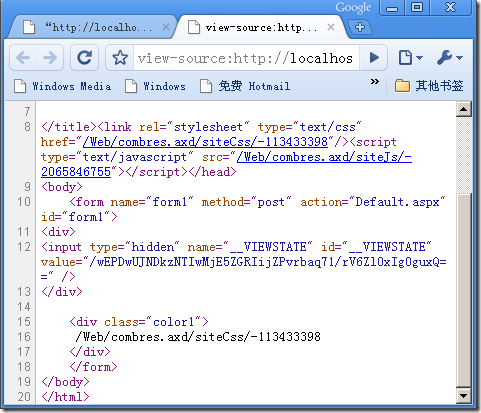Click the </html> tag on line 20
Image resolution: width=481 pixels, height=413 pixels.
coord(65,397)
